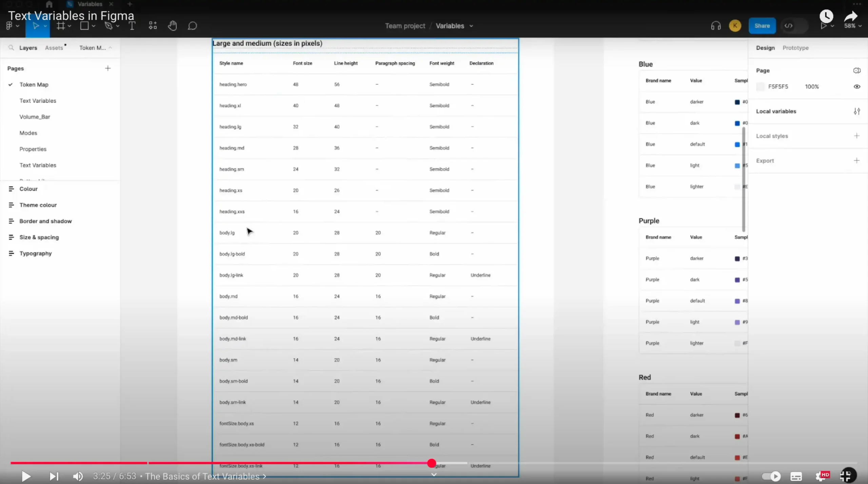Open the Figma main menu icon
868x484 pixels.
coord(9,26)
